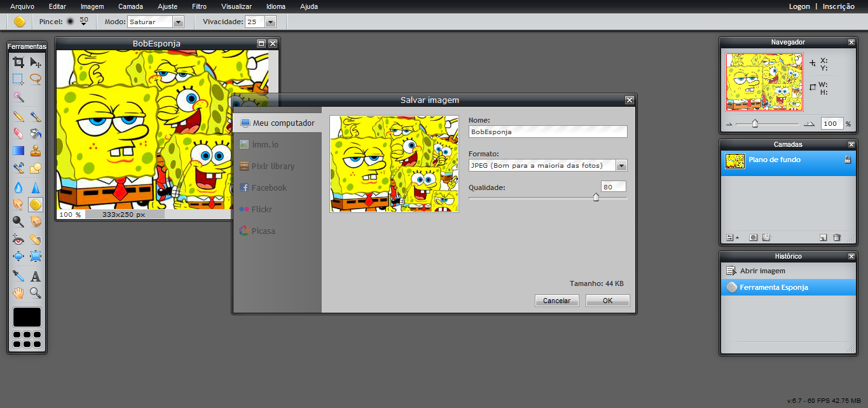Open the Ajuste menu

tap(167, 6)
